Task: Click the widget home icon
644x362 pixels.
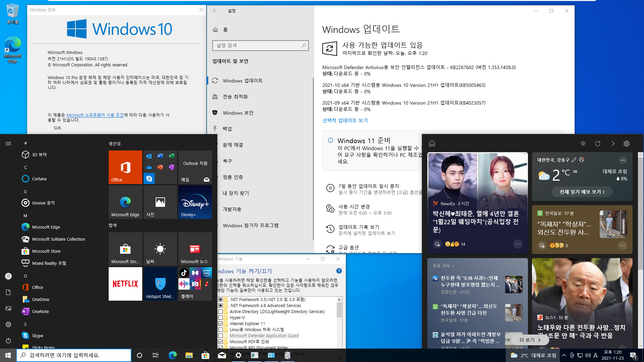Action: (x=432, y=143)
